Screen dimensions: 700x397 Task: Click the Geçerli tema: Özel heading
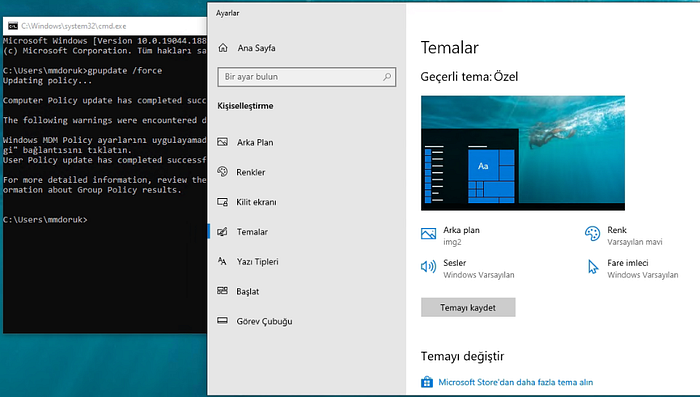point(469,76)
